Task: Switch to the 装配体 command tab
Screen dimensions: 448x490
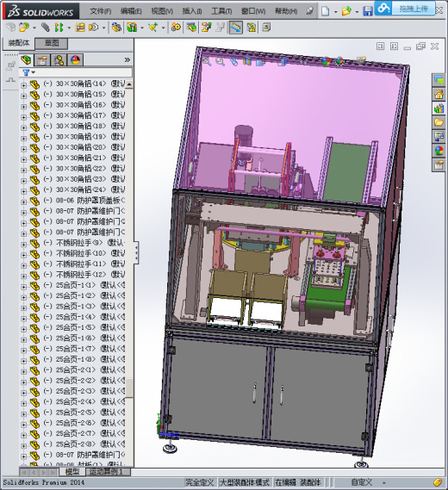Action: click(19, 43)
